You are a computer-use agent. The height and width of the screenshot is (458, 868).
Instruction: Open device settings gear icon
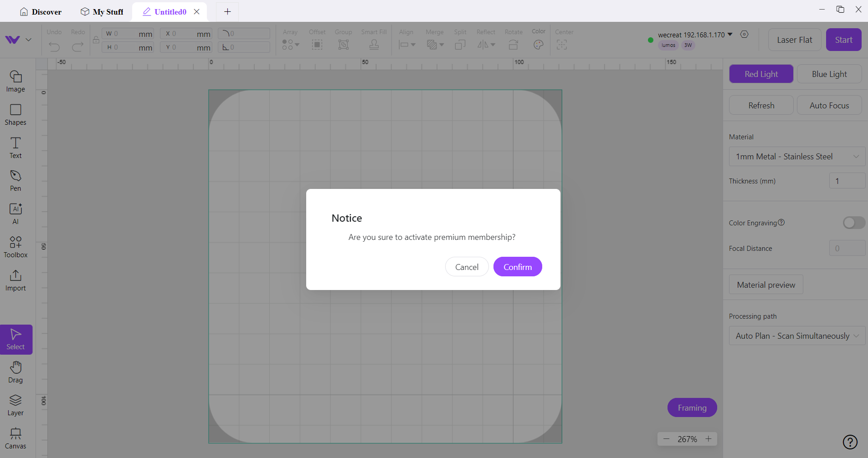coord(744,35)
